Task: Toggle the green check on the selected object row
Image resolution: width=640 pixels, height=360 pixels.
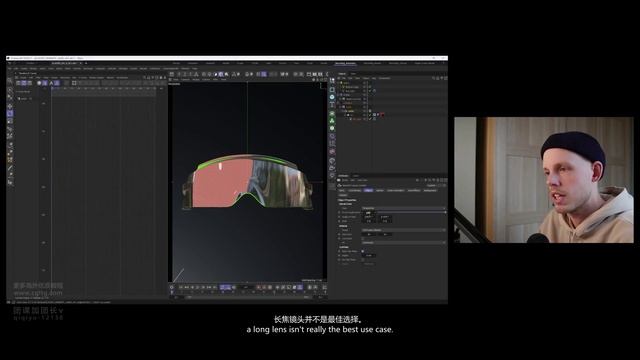Action: point(370,115)
